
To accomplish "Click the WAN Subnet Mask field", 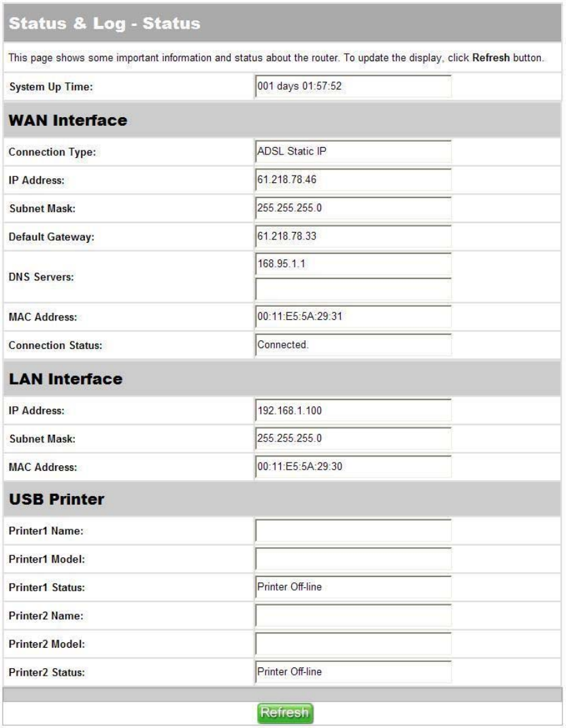I will [x=352, y=208].
